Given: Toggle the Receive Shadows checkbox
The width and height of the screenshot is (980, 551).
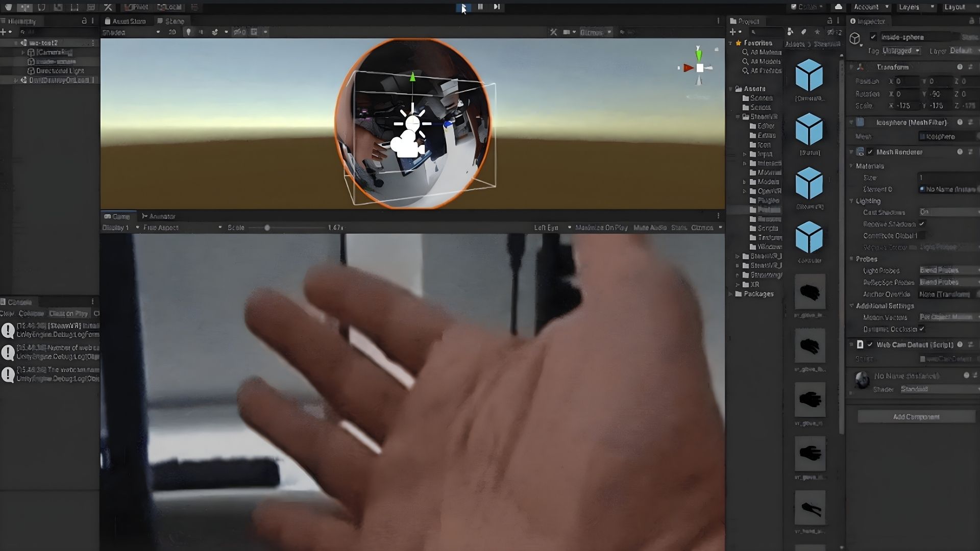Looking at the screenshot, I should (923, 223).
